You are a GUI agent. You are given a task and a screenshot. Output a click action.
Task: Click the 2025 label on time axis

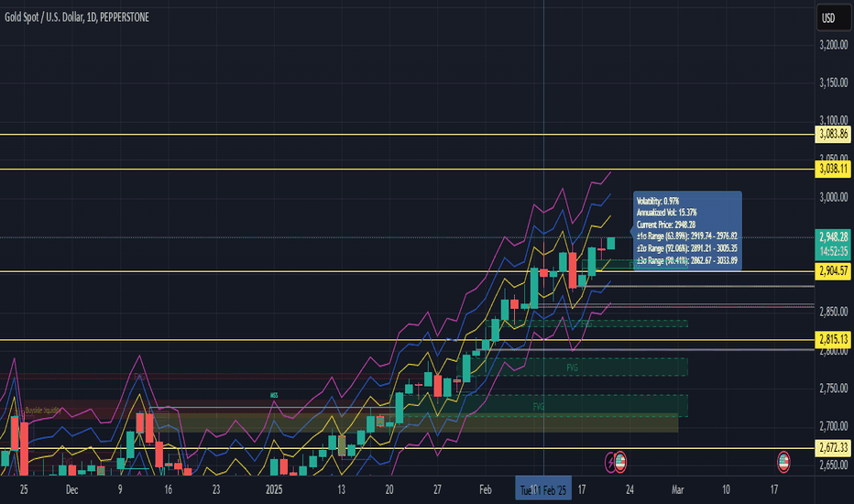pyautogui.click(x=274, y=490)
